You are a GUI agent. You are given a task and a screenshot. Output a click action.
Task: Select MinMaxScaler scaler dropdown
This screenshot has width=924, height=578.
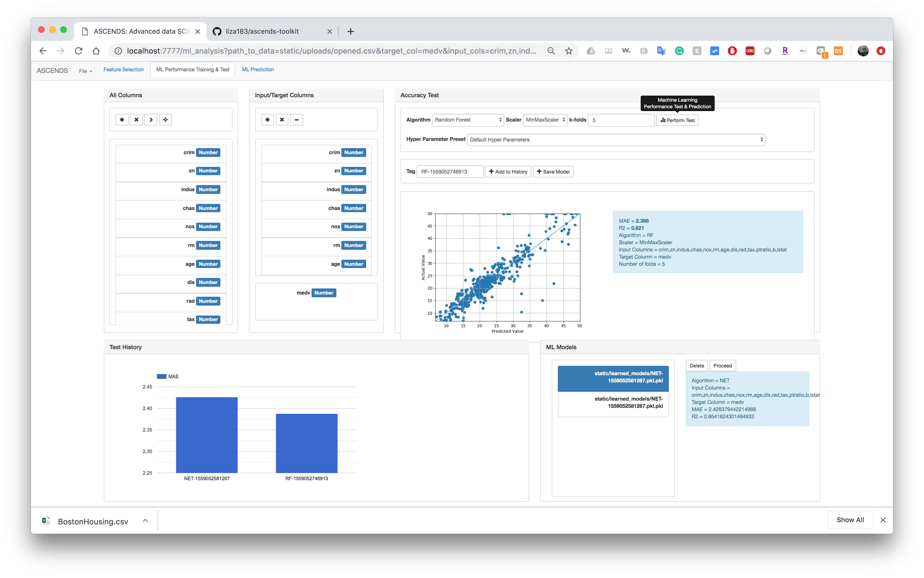(545, 120)
